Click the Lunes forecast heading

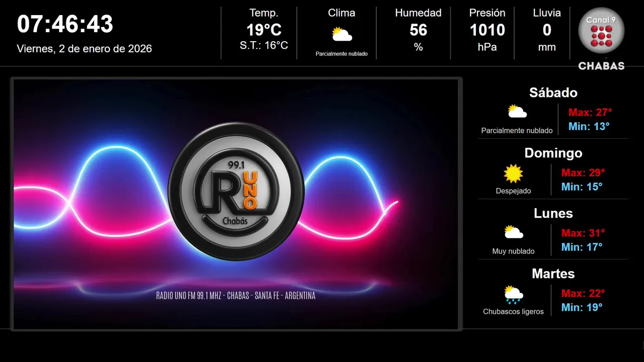point(553,213)
